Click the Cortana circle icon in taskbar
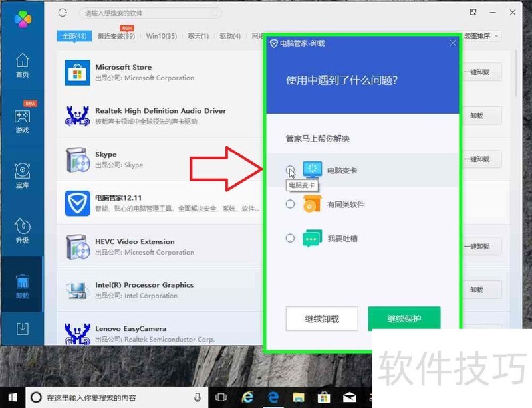Image resolution: width=532 pixels, height=408 pixels. point(36,397)
